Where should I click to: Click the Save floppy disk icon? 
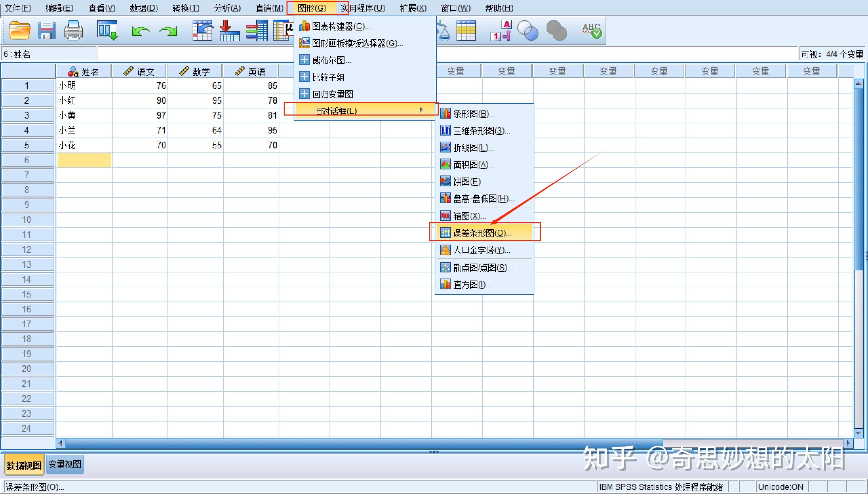point(46,30)
